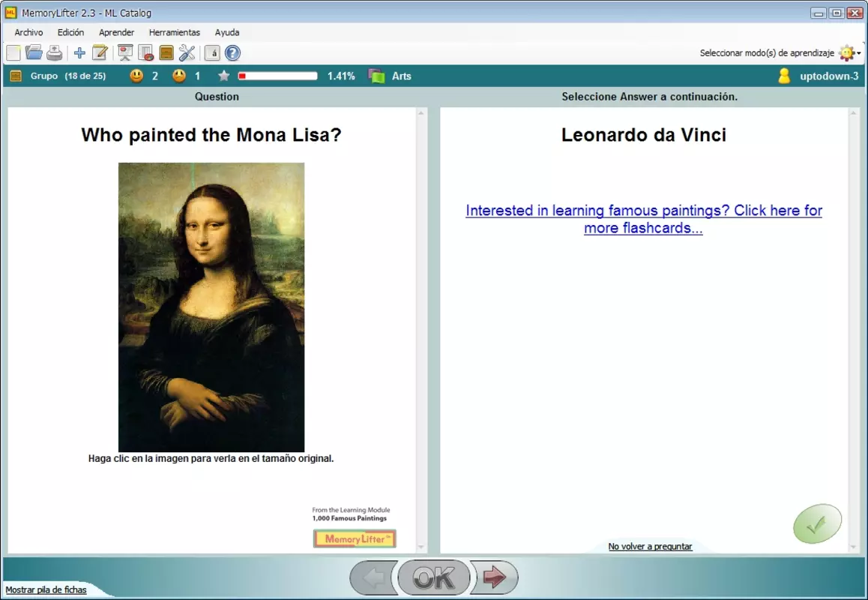Go to next card with red right arrow

(x=494, y=577)
